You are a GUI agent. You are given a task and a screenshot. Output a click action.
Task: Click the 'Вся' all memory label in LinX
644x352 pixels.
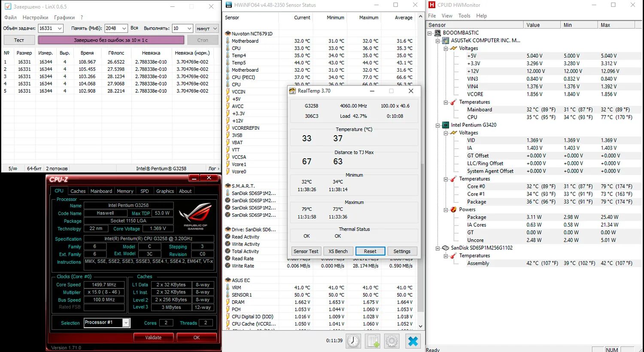coord(134,28)
